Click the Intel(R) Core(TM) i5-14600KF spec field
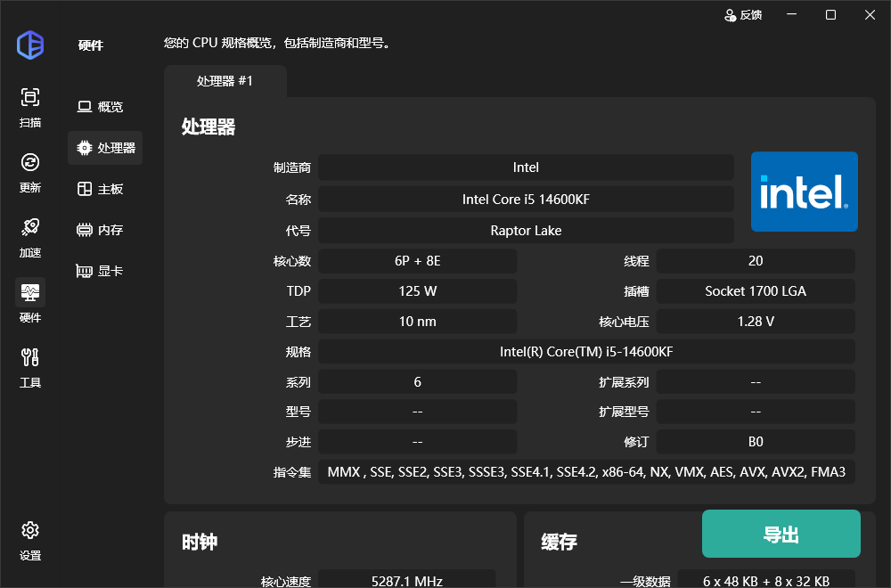Image resolution: width=891 pixels, height=588 pixels. point(586,352)
